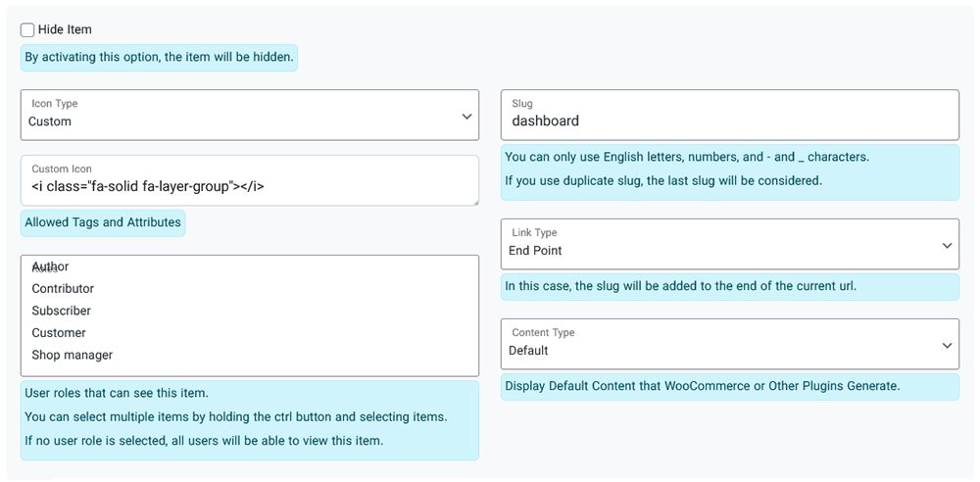
Task: Open Allowed Tags and Attributes
Action: pyautogui.click(x=103, y=222)
